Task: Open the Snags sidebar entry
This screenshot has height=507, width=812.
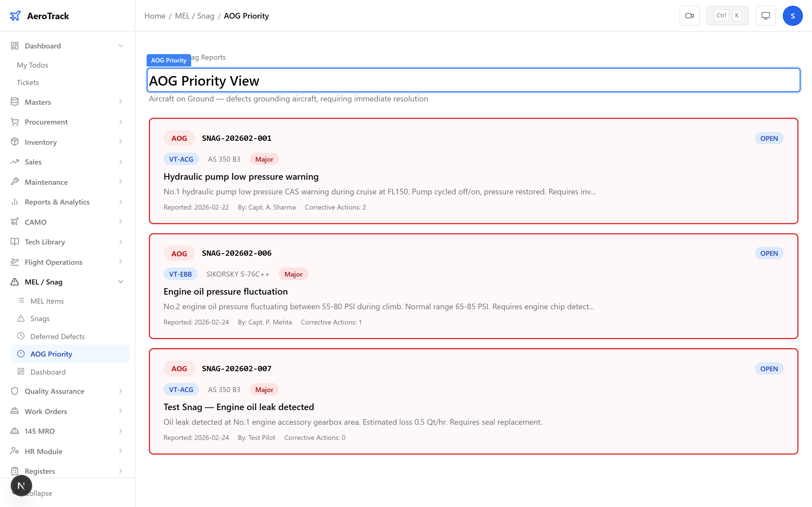Action: (x=39, y=318)
